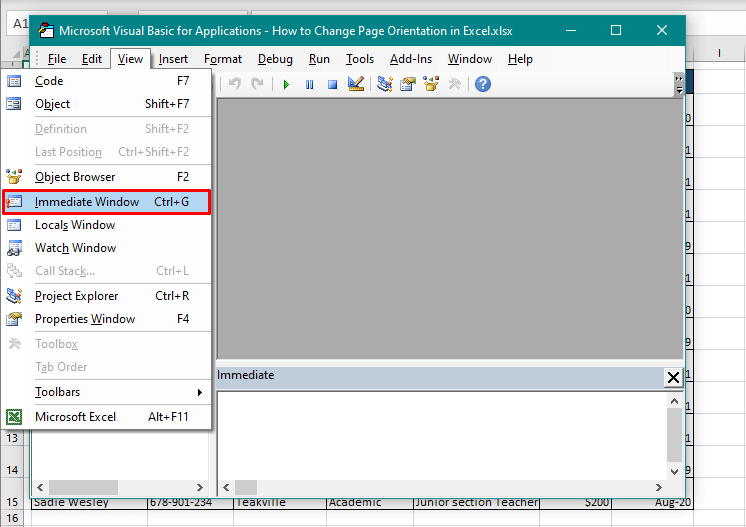Viewport: 746px width, 527px height.
Task: Click Immediate pane scroll down arrow
Action: (674, 471)
